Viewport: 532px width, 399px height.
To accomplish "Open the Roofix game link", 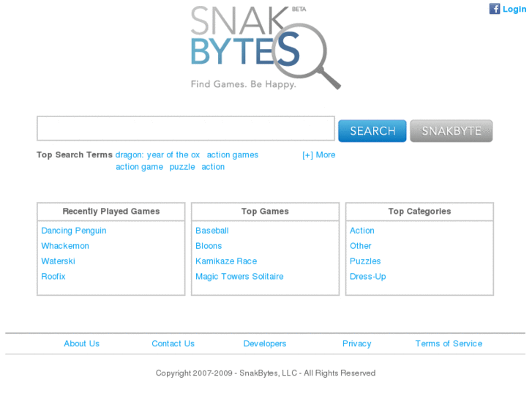I will [x=53, y=277].
